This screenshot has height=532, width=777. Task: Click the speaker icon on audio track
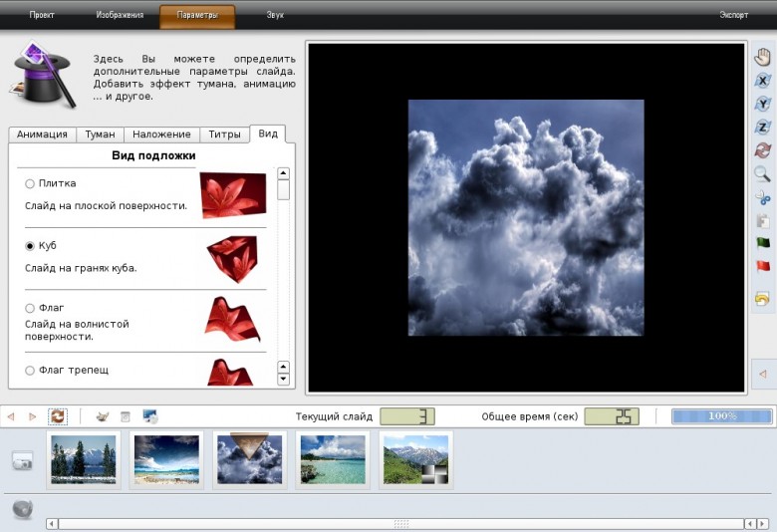[x=22, y=509]
